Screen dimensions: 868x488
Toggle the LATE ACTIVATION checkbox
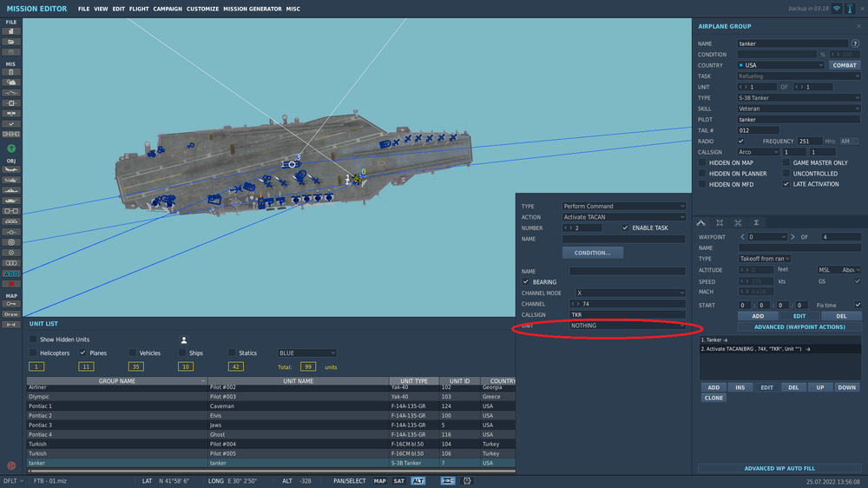click(786, 184)
